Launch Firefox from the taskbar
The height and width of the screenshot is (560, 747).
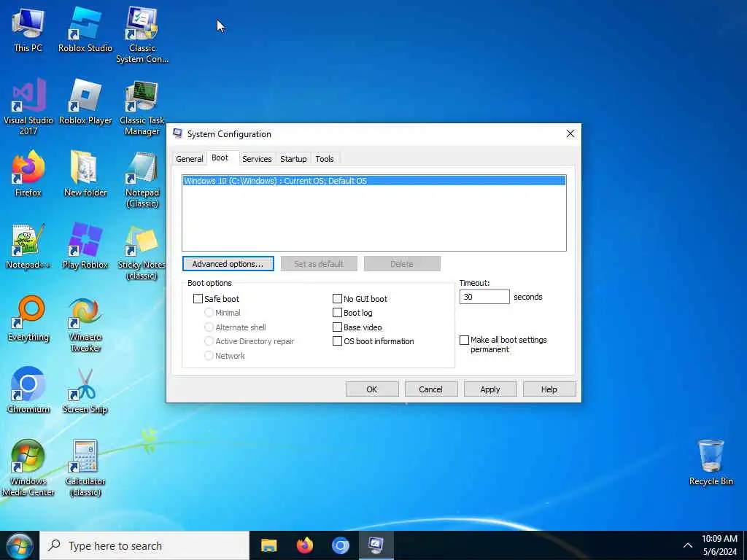click(x=305, y=545)
